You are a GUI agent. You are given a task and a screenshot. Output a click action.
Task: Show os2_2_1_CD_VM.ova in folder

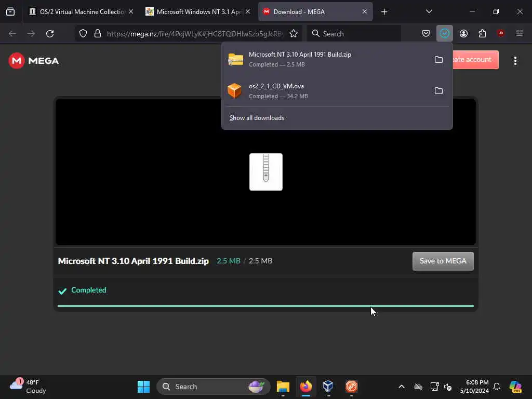tap(438, 90)
